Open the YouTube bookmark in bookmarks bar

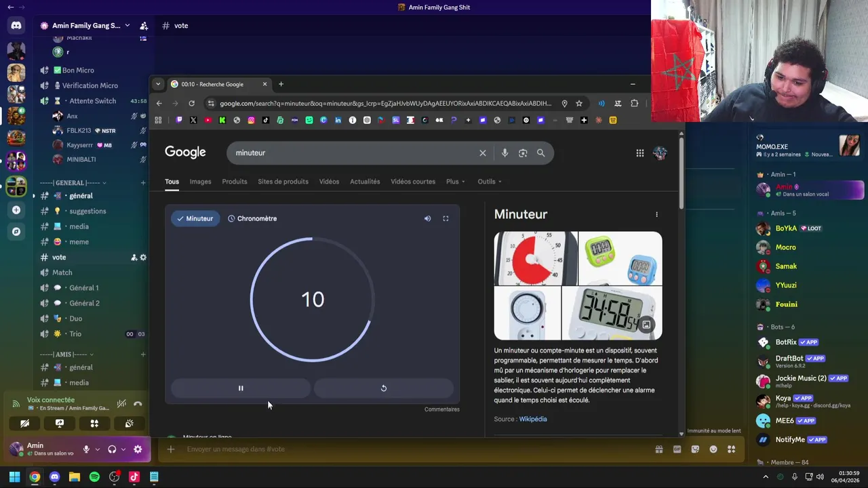coord(208,120)
